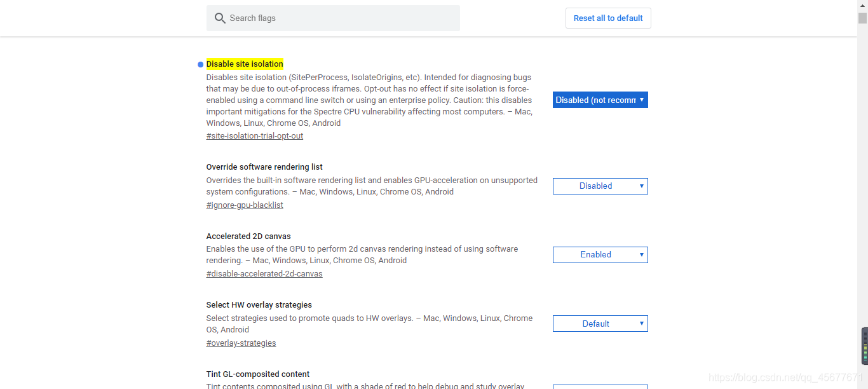Click the highlighted Disable site isolation title

click(x=245, y=64)
